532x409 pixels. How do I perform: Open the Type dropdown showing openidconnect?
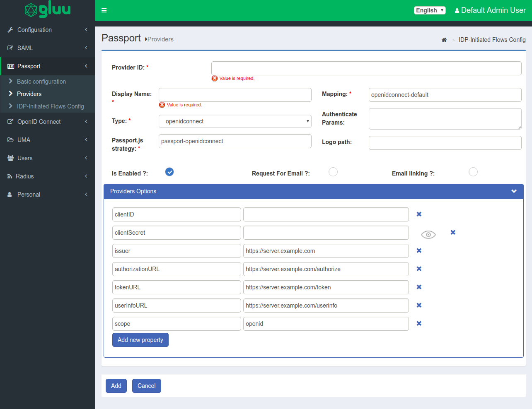[235, 121]
